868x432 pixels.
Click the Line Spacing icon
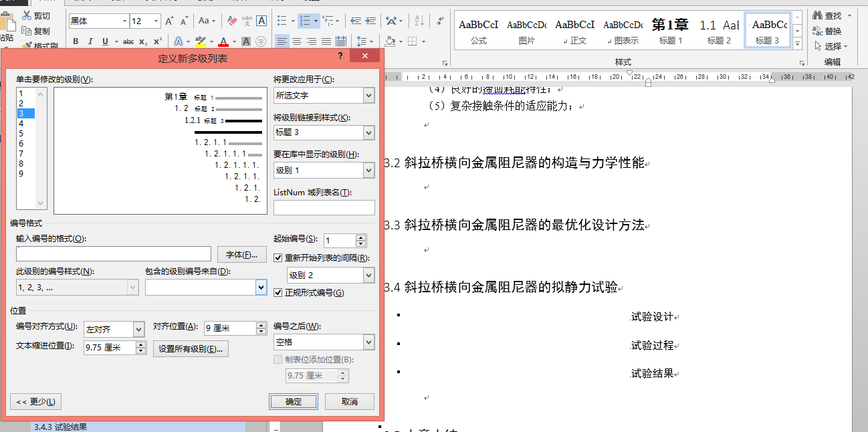(361, 41)
